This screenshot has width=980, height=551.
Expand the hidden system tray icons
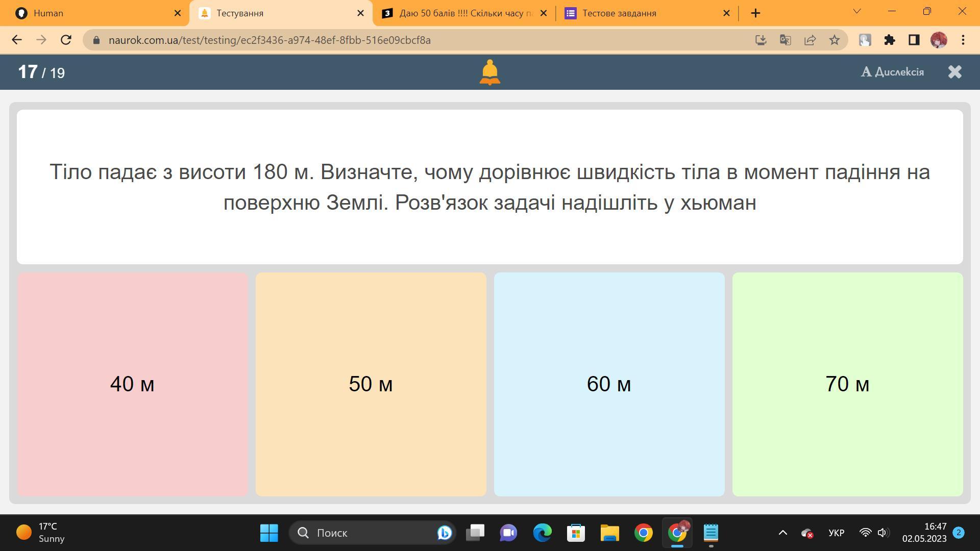pyautogui.click(x=782, y=533)
